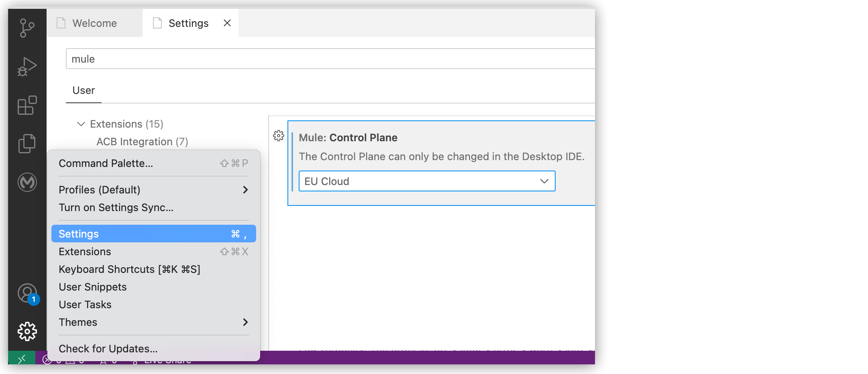Choose Turn on Settings Sync

[x=116, y=207]
